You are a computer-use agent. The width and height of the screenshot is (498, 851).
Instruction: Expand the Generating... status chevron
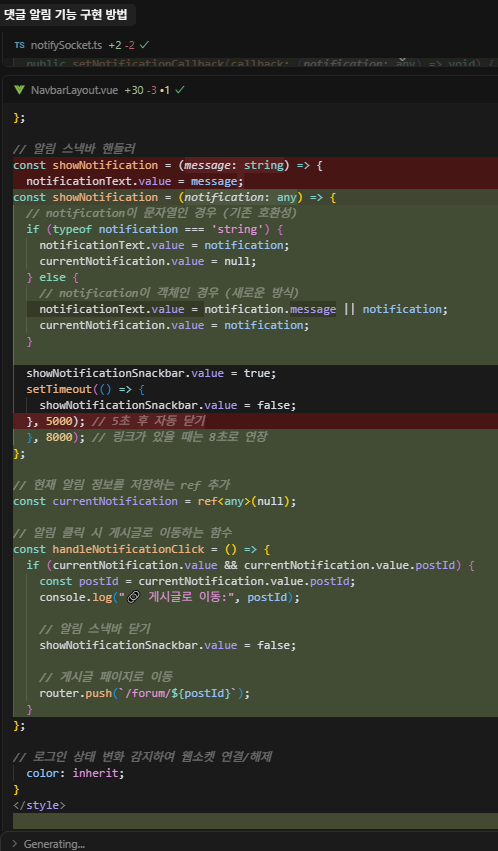[x=15, y=844]
